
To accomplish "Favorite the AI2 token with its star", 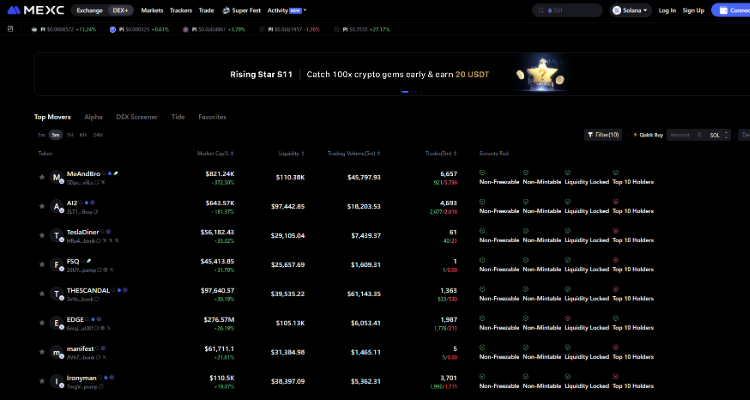I will coord(42,206).
